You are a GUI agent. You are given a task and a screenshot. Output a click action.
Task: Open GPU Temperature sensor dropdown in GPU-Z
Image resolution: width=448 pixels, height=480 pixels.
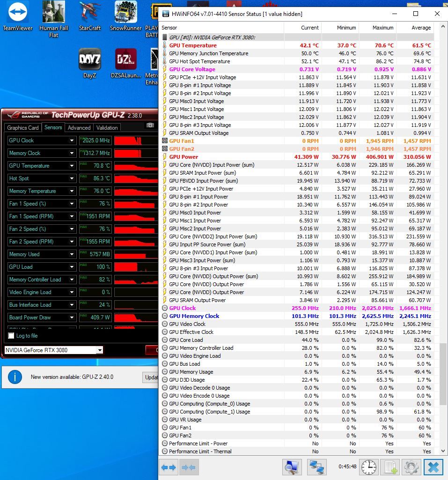(72, 166)
